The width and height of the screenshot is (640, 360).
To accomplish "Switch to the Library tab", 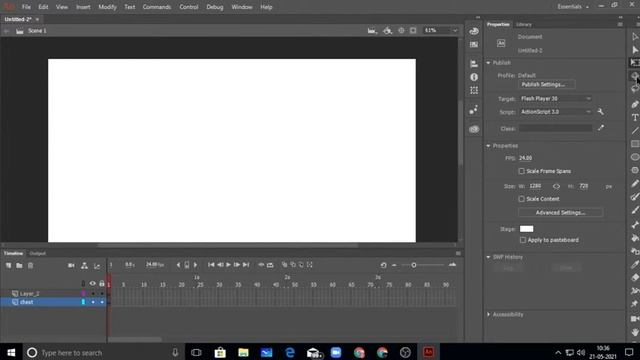I will pyautogui.click(x=524, y=24).
